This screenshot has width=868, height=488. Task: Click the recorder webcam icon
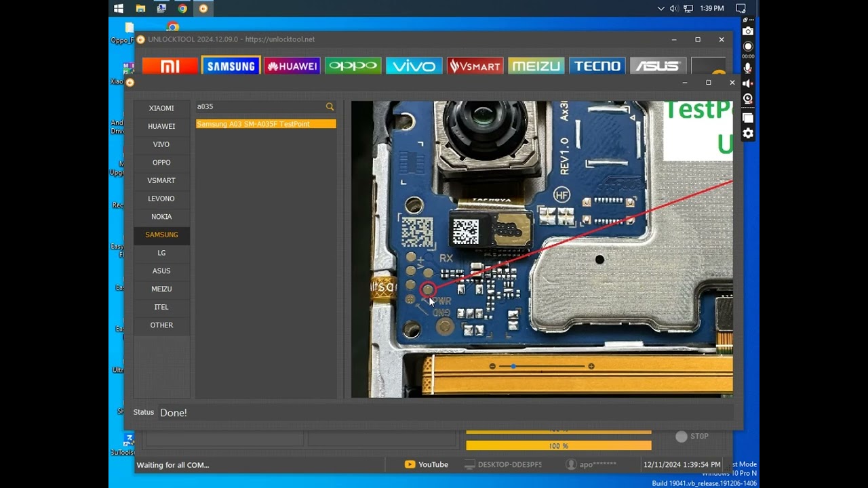[748, 98]
